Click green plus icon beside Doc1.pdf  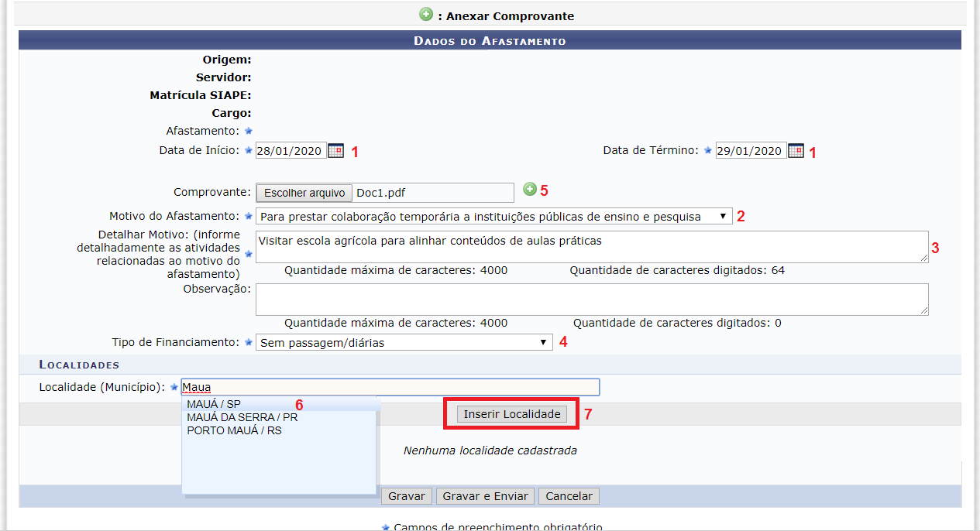point(530,189)
